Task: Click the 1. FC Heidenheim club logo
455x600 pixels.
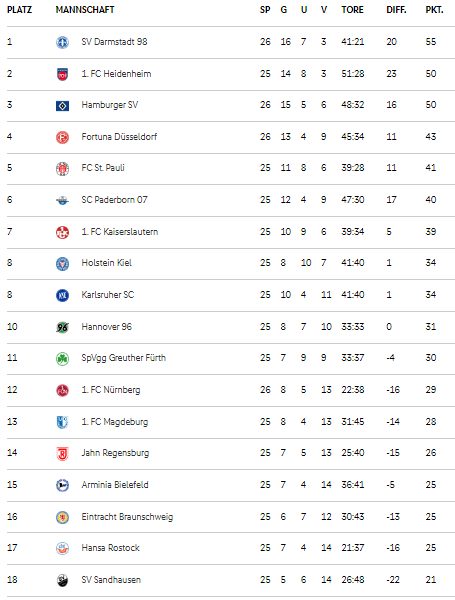Action: (x=62, y=74)
